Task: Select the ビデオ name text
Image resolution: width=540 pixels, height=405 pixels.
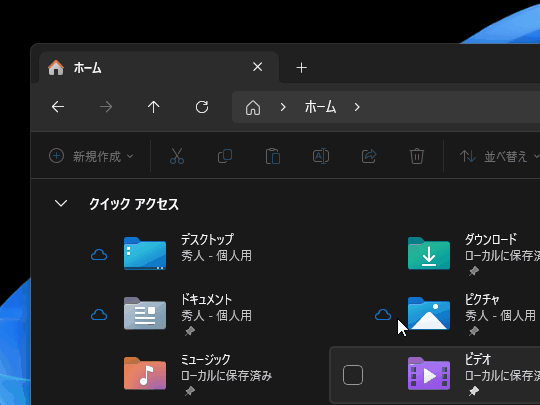Action: (x=478, y=360)
